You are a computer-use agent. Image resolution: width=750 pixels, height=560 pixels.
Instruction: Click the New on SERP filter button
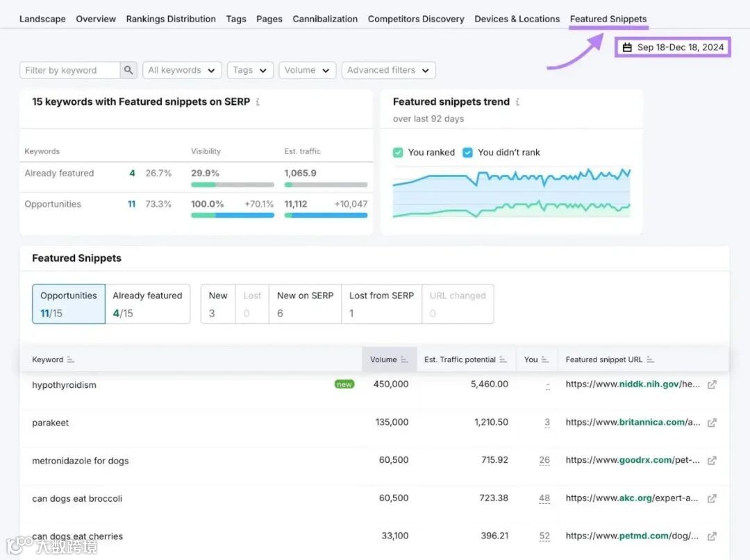[305, 304]
